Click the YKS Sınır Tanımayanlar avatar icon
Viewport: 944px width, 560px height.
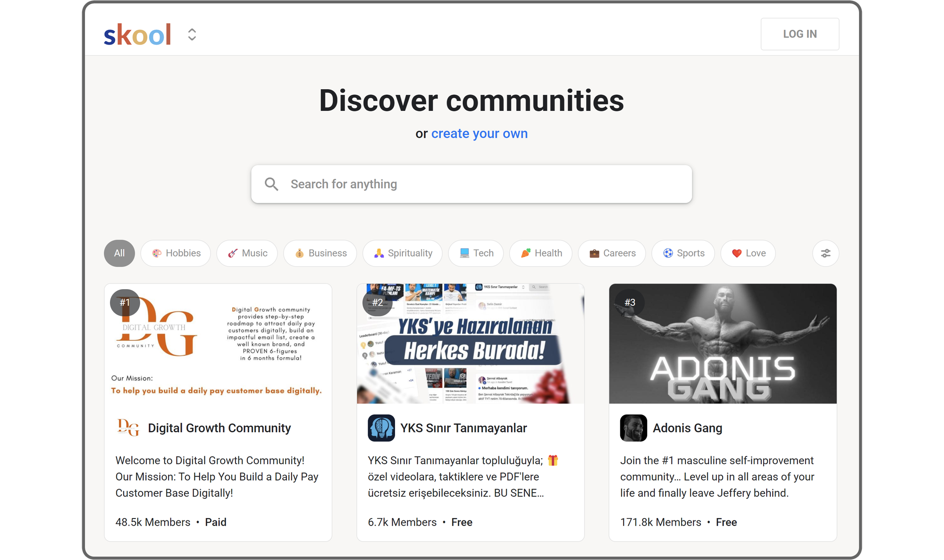click(x=381, y=428)
